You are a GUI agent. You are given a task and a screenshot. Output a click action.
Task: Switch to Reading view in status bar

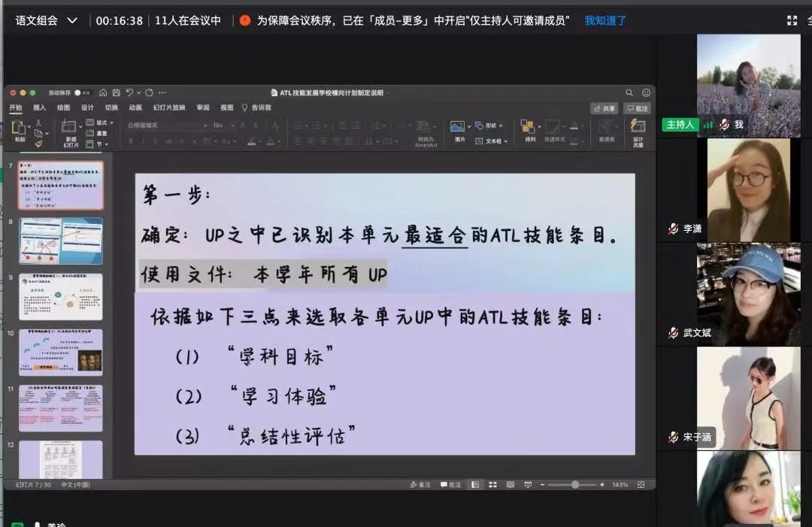[510, 485]
